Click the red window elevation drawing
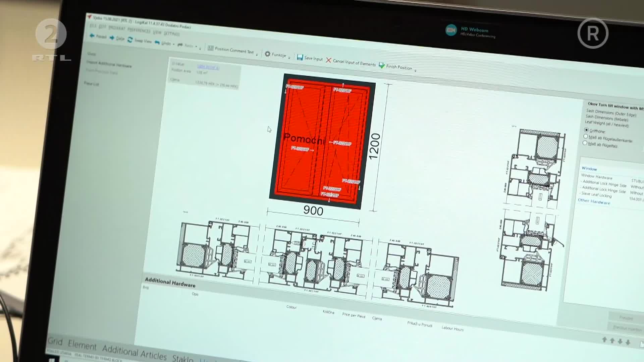 [322, 141]
